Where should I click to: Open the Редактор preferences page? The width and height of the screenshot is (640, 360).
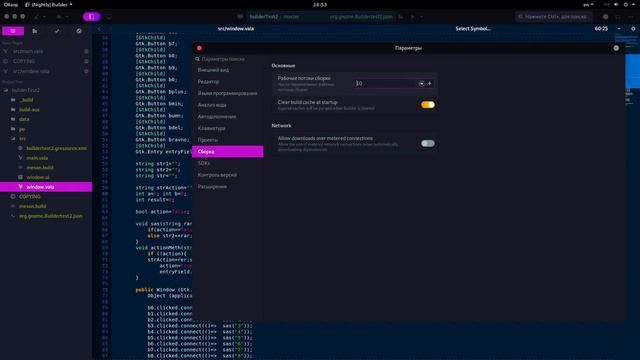point(228,82)
